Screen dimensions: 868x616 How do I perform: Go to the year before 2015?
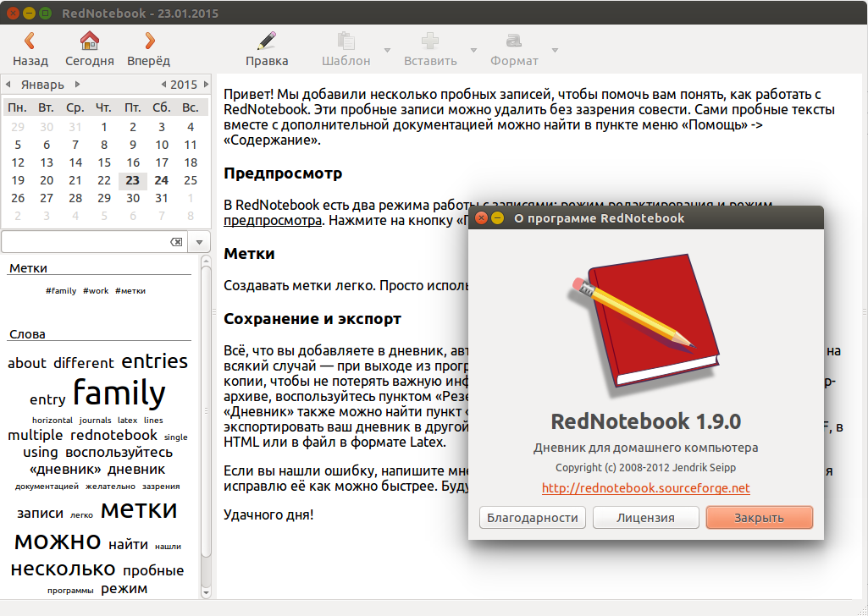tap(163, 85)
